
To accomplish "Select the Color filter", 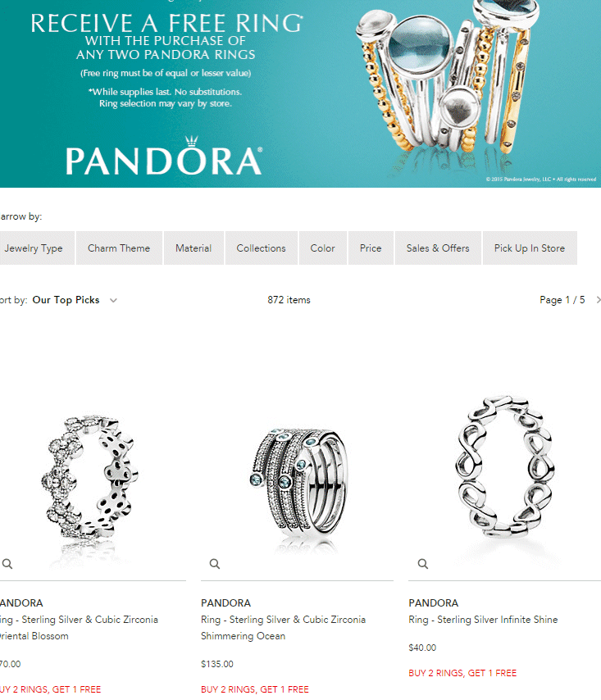I will pyautogui.click(x=323, y=248).
